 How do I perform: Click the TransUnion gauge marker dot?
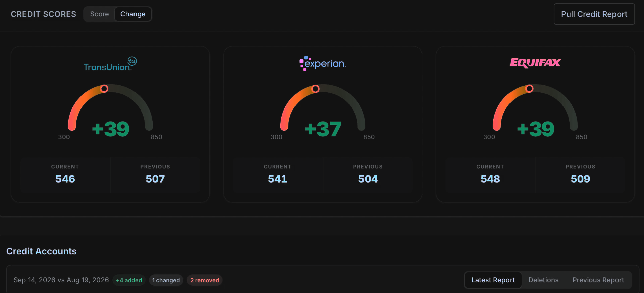click(104, 89)
